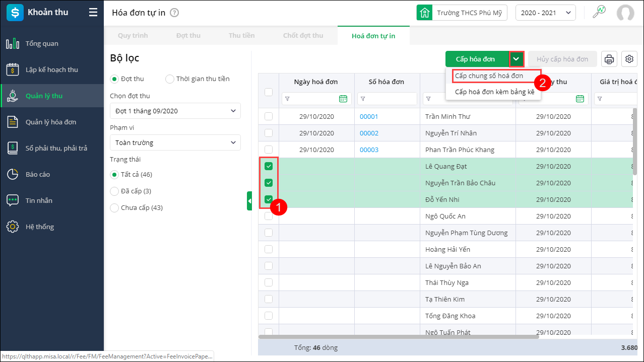Uncheck the Lê Quang Đạt row checkbox
Screen dimensions: 644x362
click(x=269, y=166)
